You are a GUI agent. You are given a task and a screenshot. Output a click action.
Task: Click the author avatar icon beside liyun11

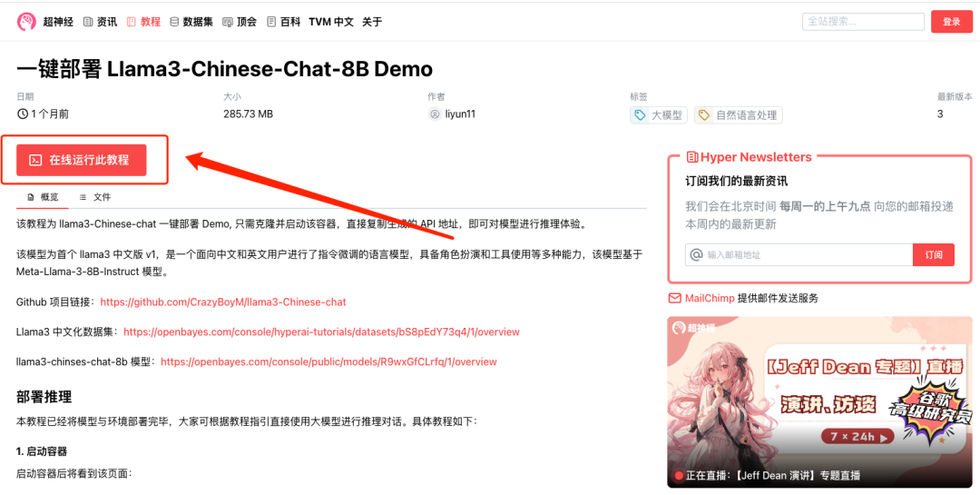pos(435,114)
